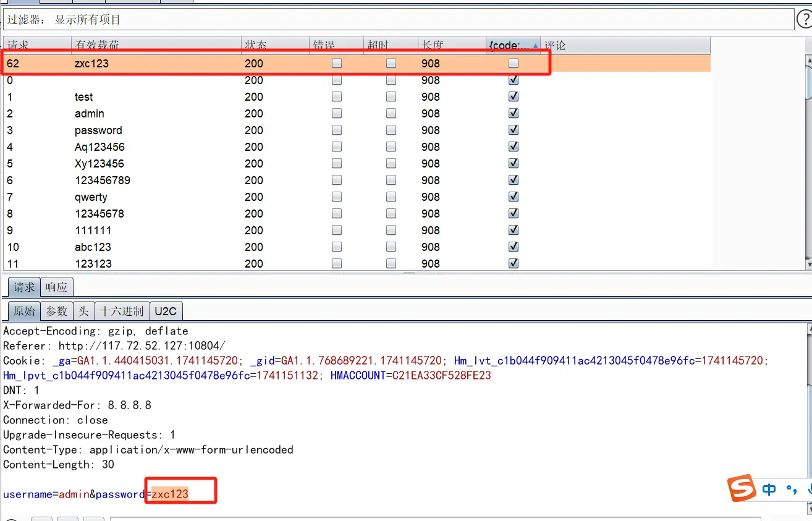Screen dimensions: 812x521
Task: Check the timeout checkbox for payload 111111
Action: point(391,231)
